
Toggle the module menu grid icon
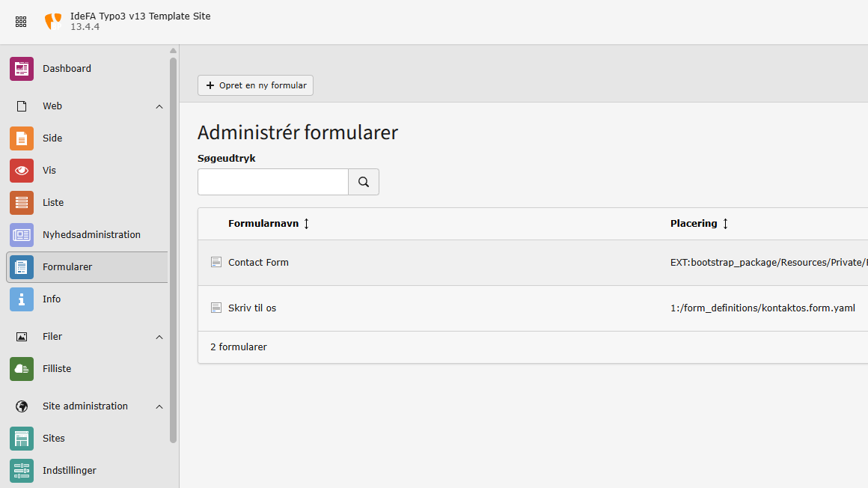tap(21, 22)
